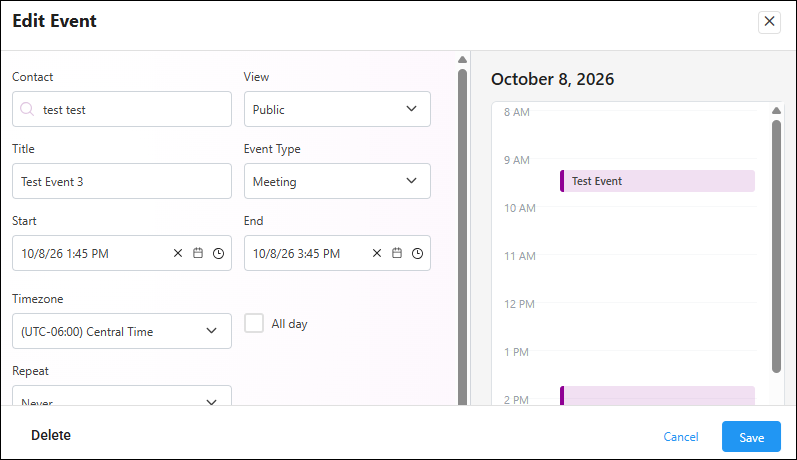The height and width of the screenshot is (460, 797).
Task: Click the Title field Test Event 3
Action: pos(122,181)
